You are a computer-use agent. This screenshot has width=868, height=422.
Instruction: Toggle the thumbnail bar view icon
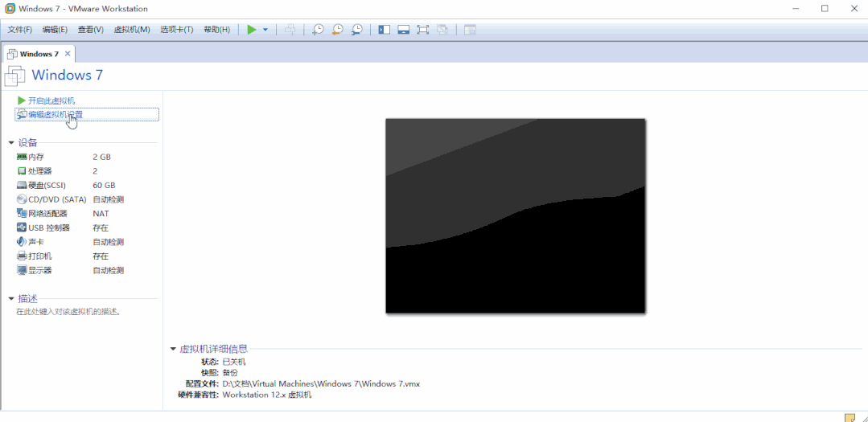point(404,30)
